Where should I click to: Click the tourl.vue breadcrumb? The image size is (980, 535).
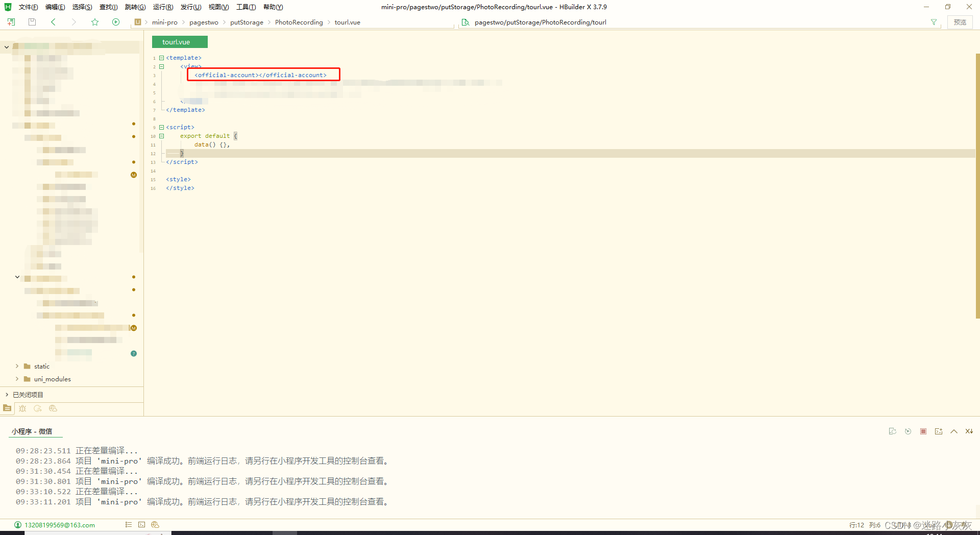click(348, 22)
